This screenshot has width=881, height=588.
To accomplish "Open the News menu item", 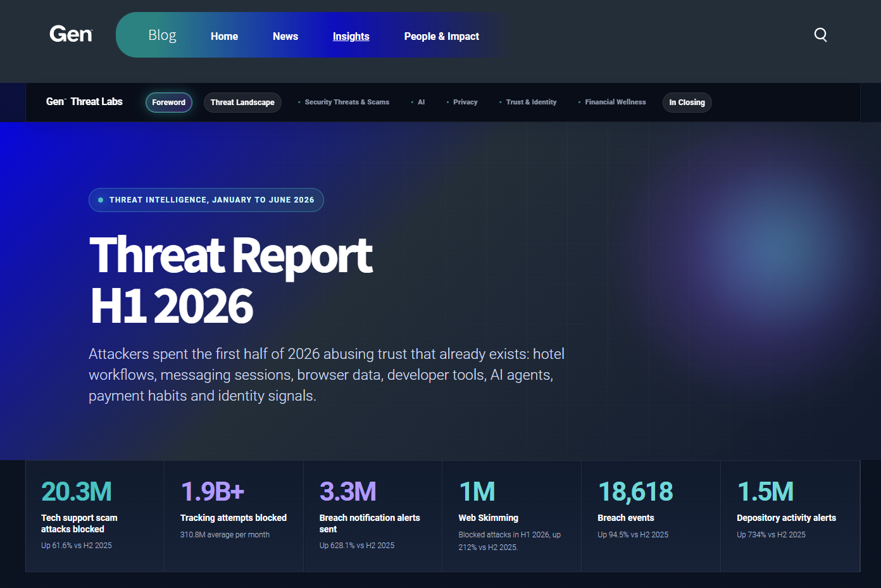I will (x=285, y=37).
